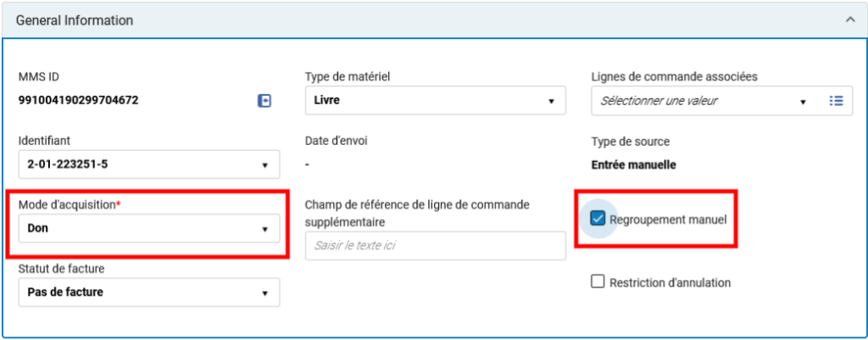Screen dimensions: 868x340
Task: Open the Type de matériel dropdown showing Livre
Action: pyautogui.click(x=435, y=101)
